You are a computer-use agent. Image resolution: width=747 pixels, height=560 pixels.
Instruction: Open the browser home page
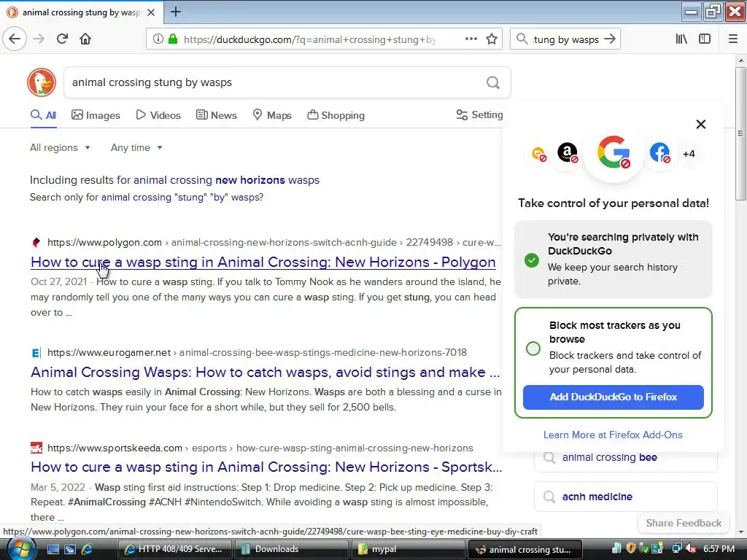click(x=85, y=39)
